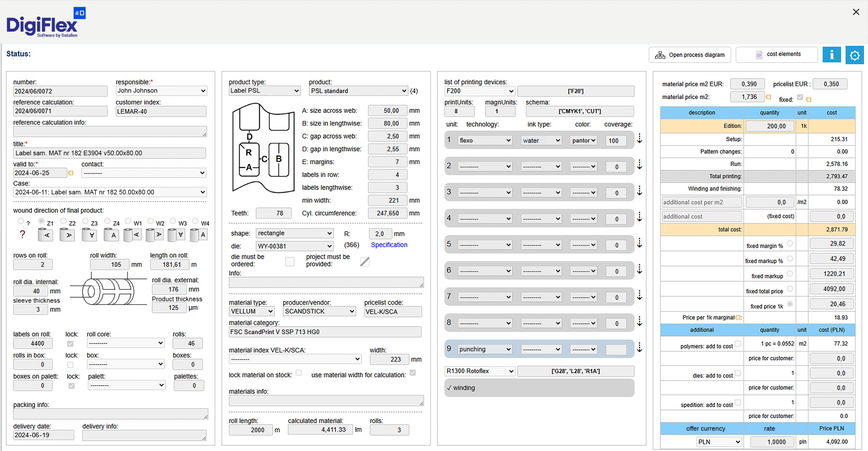Open printing devices dropdown F200

click(480, 91)
